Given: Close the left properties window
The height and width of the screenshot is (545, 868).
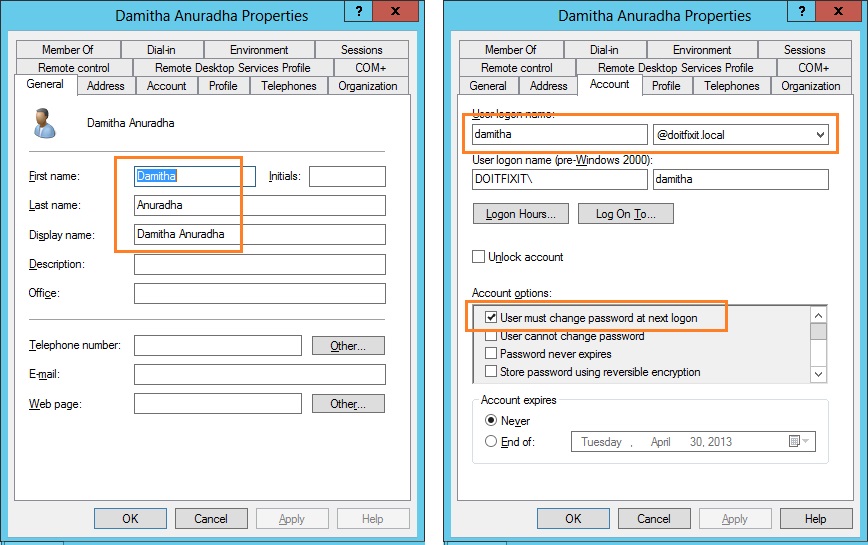Looking at the screenshot, I should pos(395,11).
